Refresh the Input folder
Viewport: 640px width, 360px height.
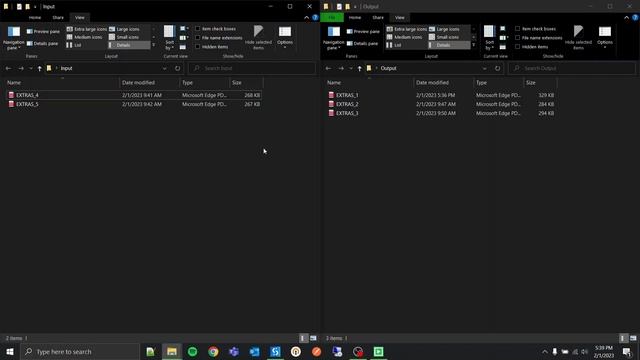178,68
